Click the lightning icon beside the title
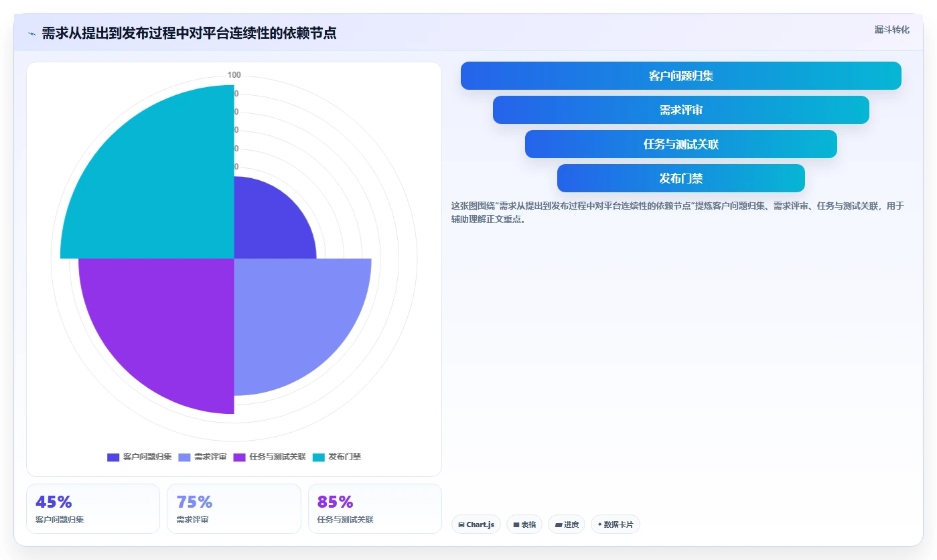 click(x=31, y=33)
